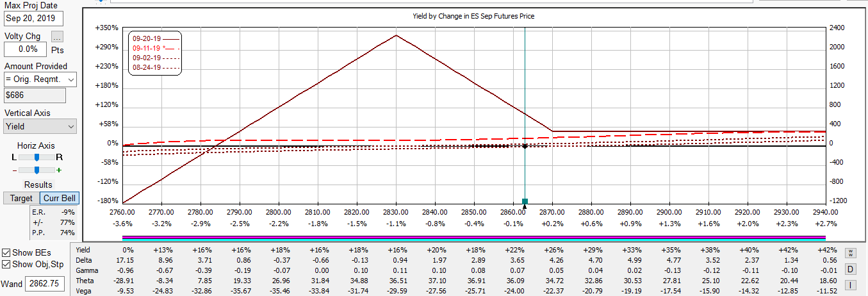868x296 pixels.
Task: Click the 'I' button beside the table
Action: tap(851, 284)
